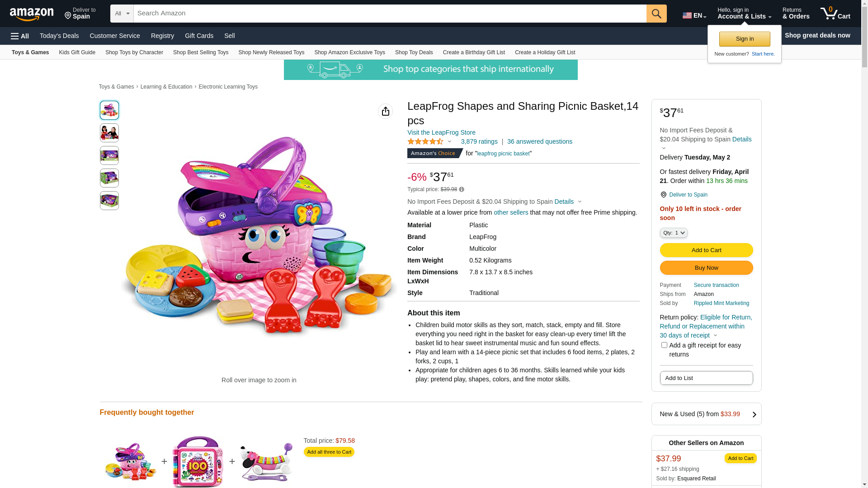Visit the LeapFrog Store link

pyautogui.click(x=441, y=132)
